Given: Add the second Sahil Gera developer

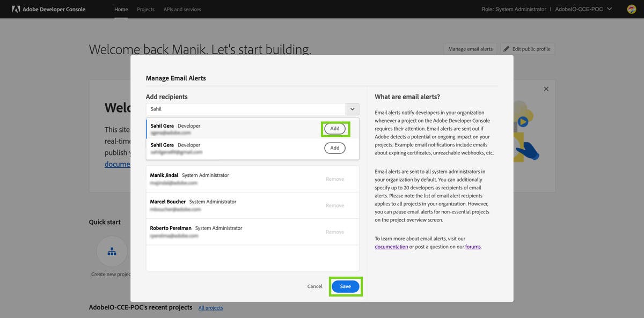Looking at the screenshot, I should click(335, 148).
